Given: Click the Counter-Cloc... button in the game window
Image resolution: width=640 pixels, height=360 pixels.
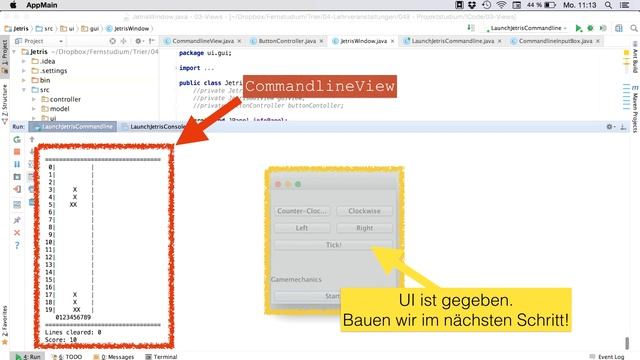Looking at the screenshot, I should (302, 211).
